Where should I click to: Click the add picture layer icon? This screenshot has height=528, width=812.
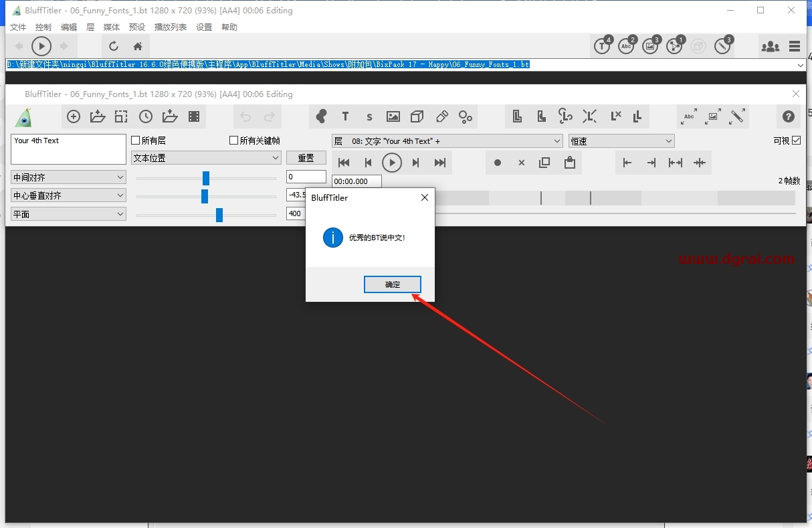393,116
